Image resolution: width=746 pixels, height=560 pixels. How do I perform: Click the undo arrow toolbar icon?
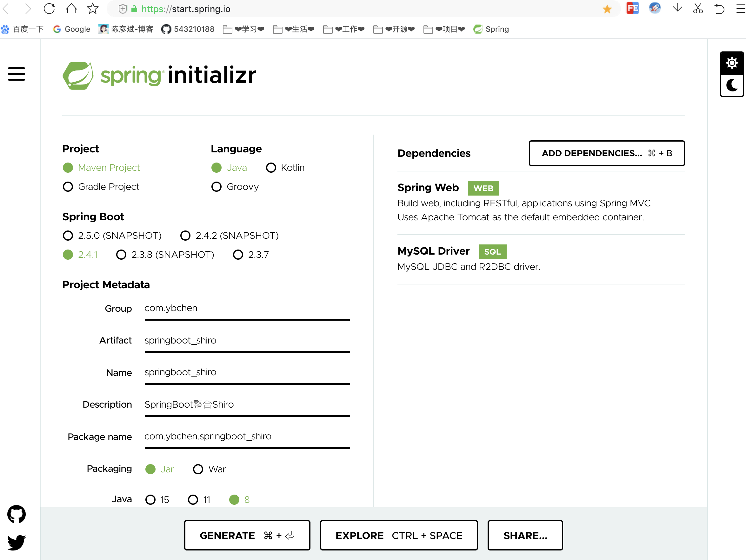pyautogui.click(x=719, y=9)
